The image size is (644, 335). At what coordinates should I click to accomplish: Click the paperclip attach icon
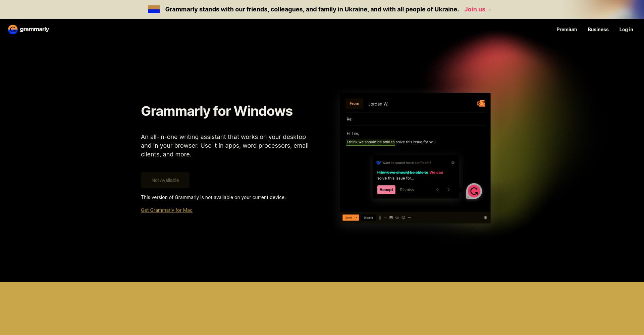pos(380,218)
